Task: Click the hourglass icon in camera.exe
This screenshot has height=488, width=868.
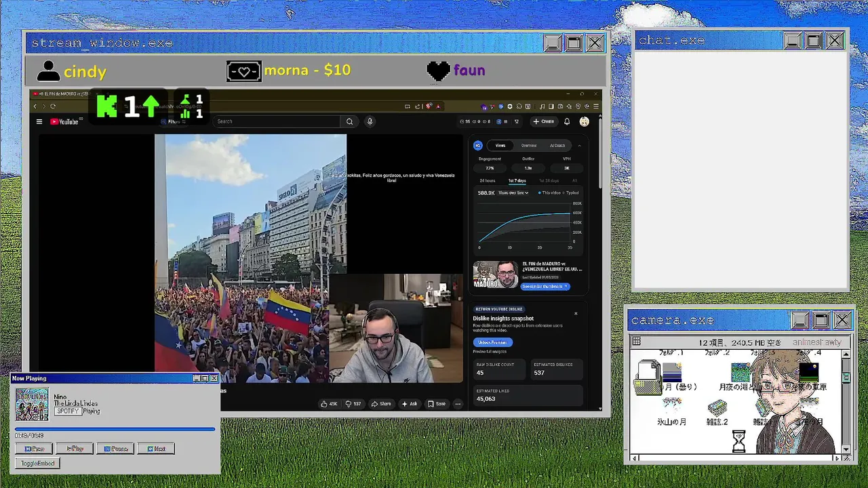Action: (x=738, y=442)
